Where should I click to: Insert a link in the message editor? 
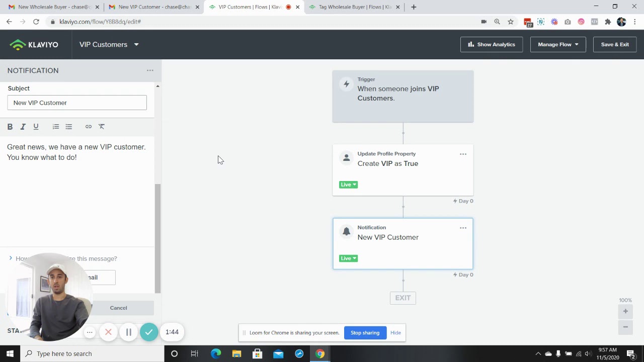click(x=89, y=127)
